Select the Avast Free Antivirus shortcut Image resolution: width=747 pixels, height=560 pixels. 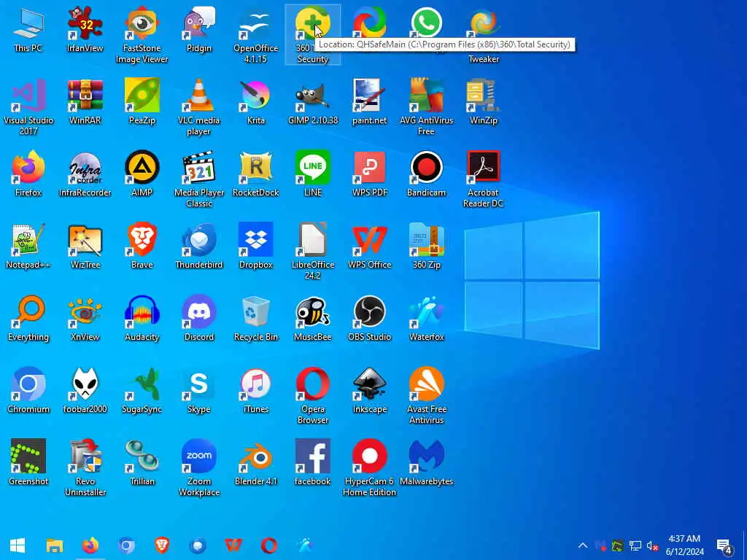pos(426,396)
